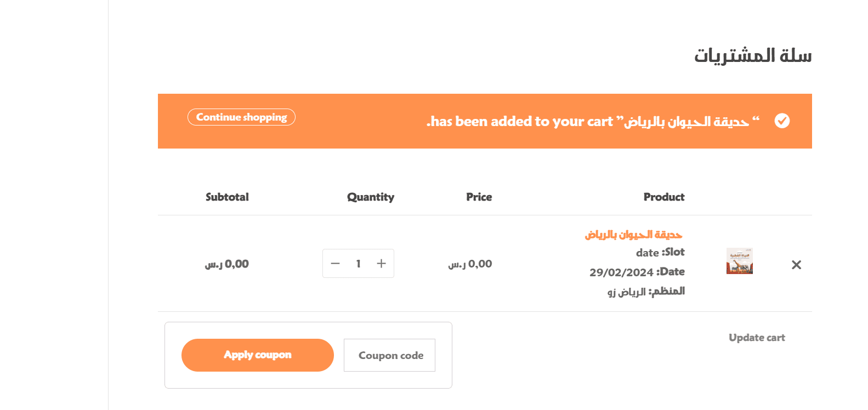
Task: Open the حديقة الحيوان بالرياض product link
Action: click(x=633, y=235)
